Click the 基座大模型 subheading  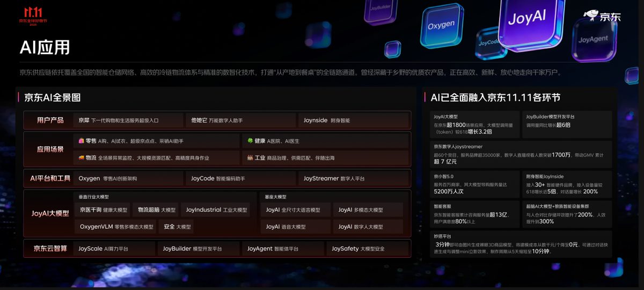point(276,197)
